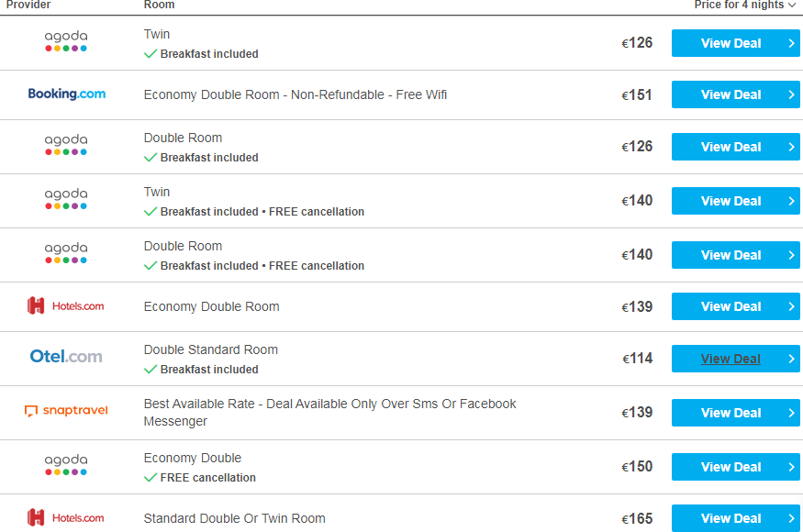Click the agoda logo beside Economy Double
This screenshot has width=803, height=532.
click(x=66, y=465)
